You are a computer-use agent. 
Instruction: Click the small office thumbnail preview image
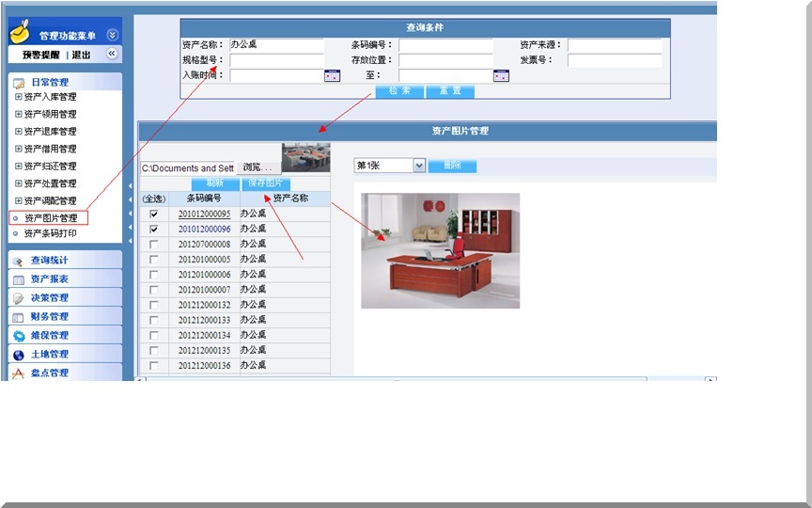tap(305, 158)
